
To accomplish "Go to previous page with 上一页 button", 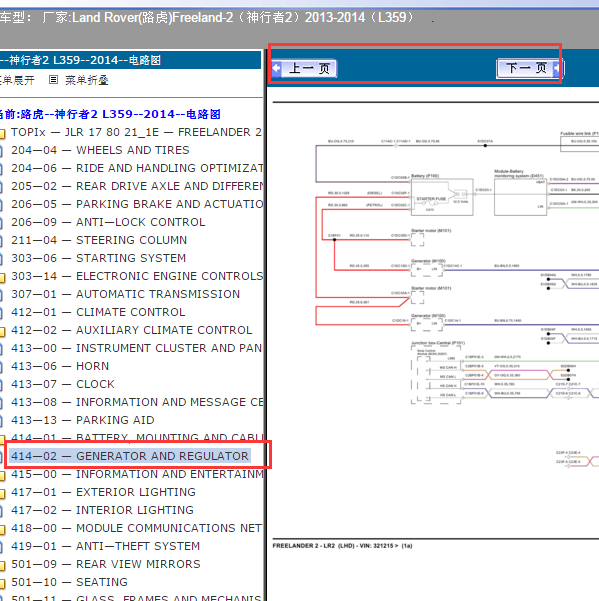I will point(304,69).
